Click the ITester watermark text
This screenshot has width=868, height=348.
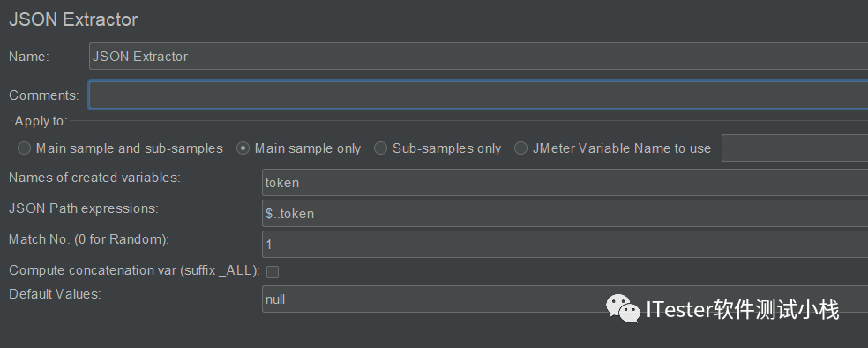click(743, 309)
